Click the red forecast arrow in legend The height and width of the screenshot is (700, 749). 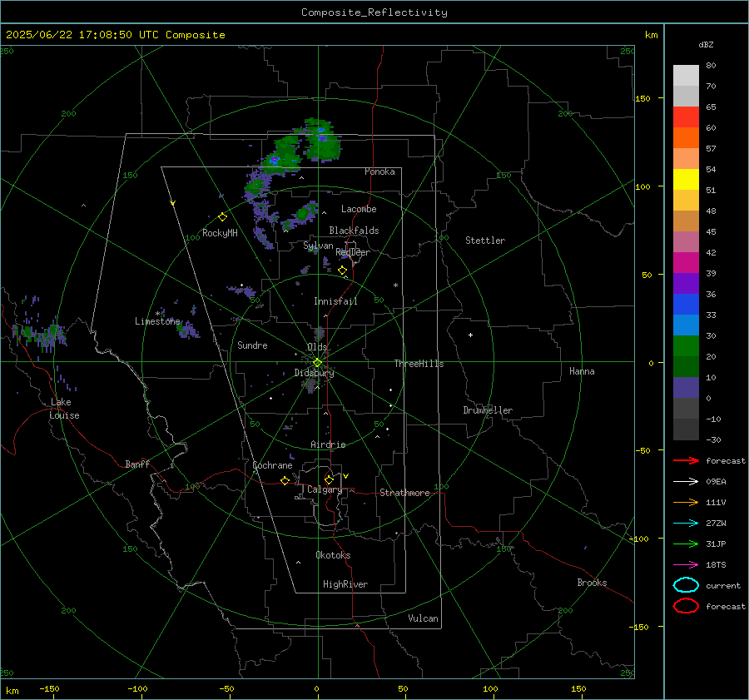click(686, 460)
